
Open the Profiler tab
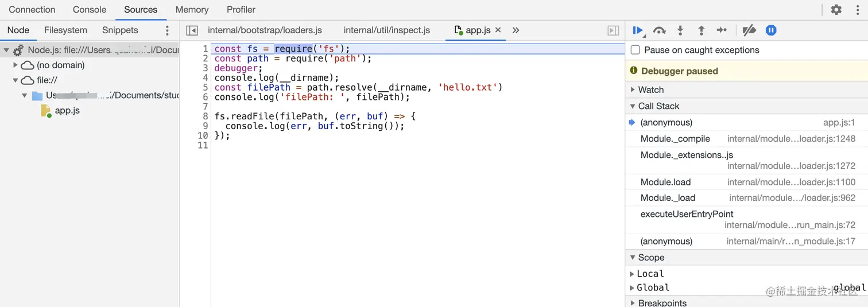pos(241,10)
